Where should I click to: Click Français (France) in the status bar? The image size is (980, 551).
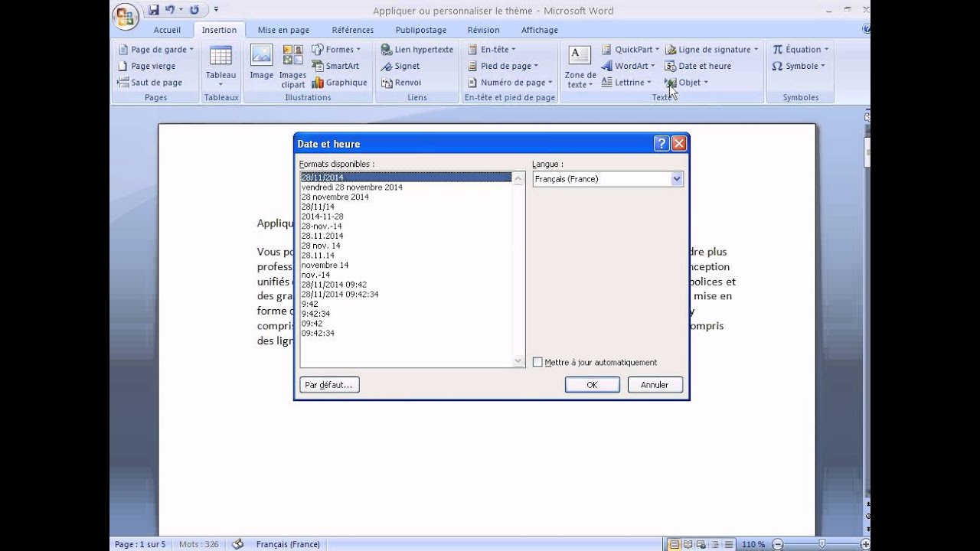(288, 544)
